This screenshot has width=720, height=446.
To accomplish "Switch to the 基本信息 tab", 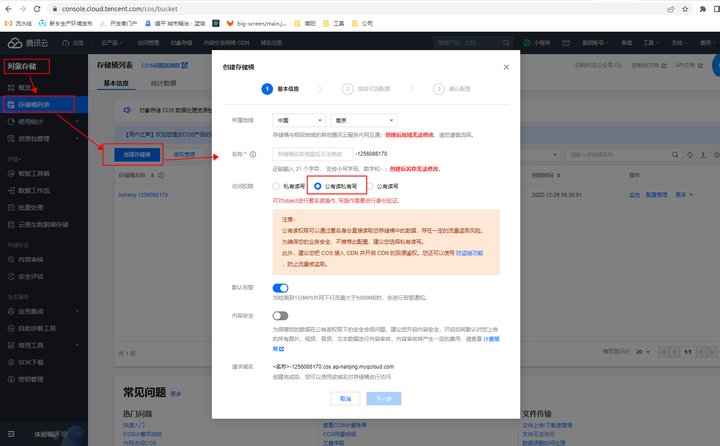I will 116,83.
